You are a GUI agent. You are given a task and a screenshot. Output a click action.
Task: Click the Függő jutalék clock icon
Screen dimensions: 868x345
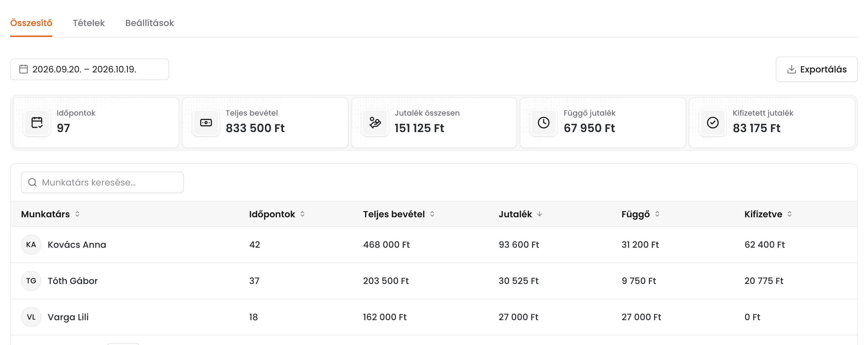(543, 123)
